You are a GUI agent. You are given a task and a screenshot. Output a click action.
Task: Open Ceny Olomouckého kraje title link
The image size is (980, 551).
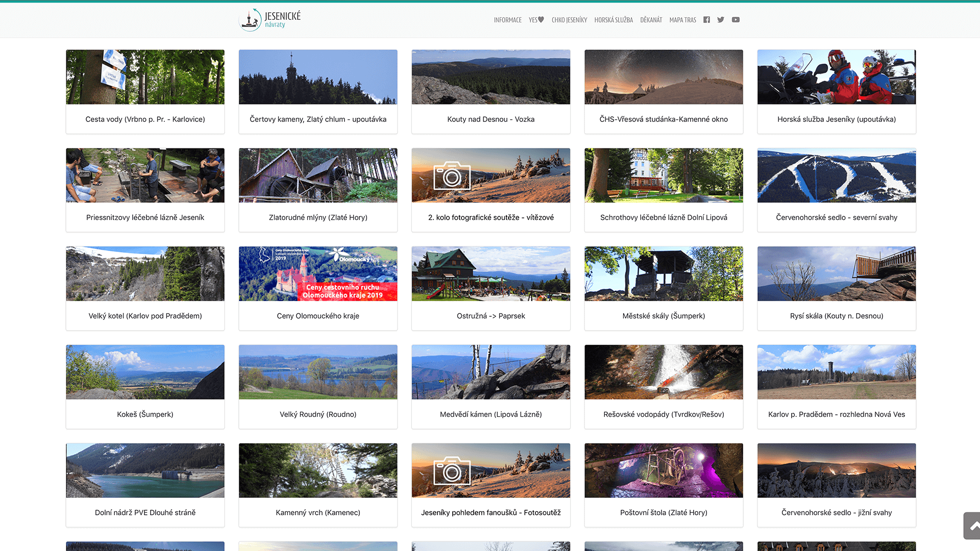[317, 316]
